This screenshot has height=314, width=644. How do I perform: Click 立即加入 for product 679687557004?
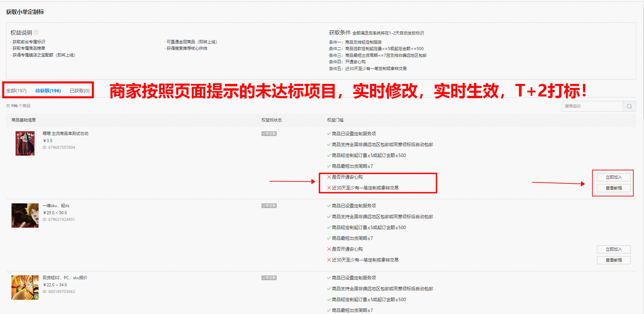613,177
